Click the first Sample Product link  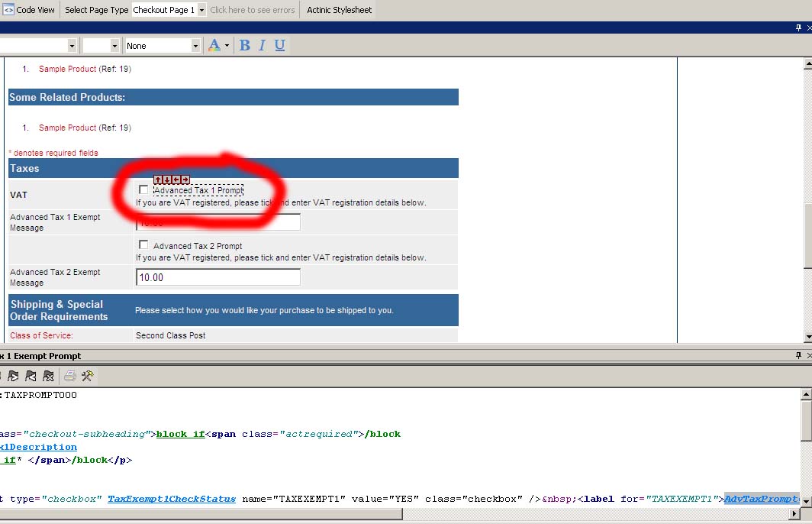coord(67,69)
